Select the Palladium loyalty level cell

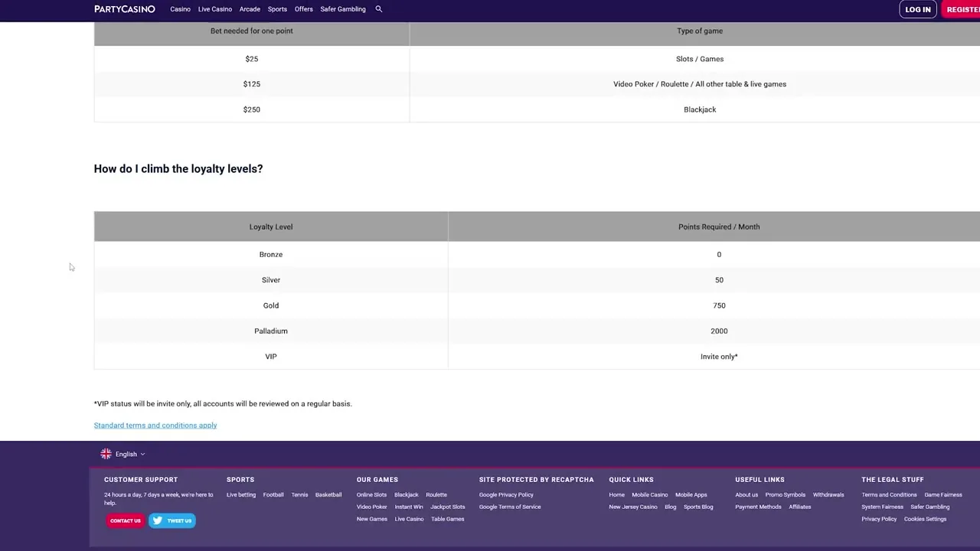coord(271,331)
